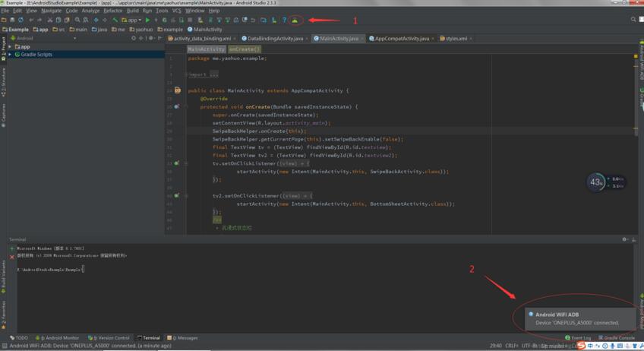Open Terminal panel settings gear
The height and width of the screenshot is (351, 644).
625,239
